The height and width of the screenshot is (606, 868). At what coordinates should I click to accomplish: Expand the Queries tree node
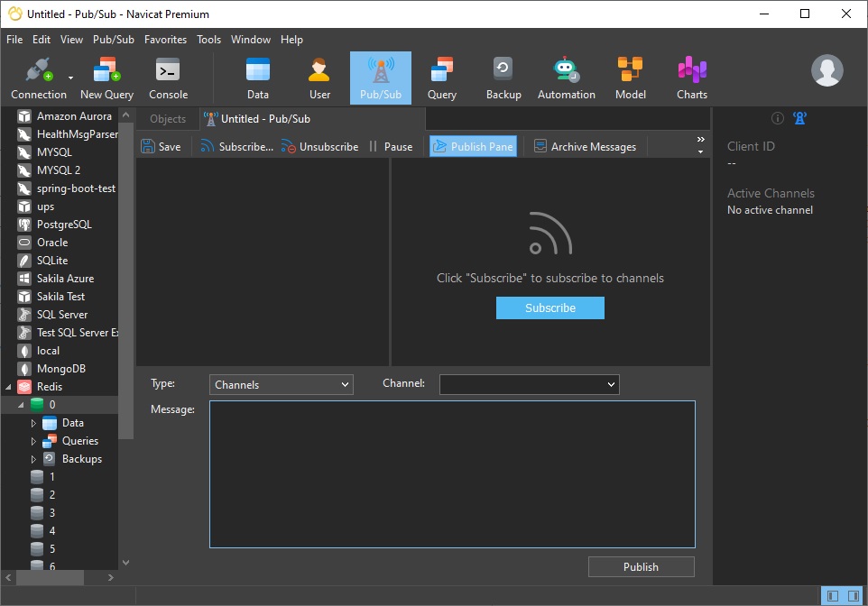pos(33,441)
